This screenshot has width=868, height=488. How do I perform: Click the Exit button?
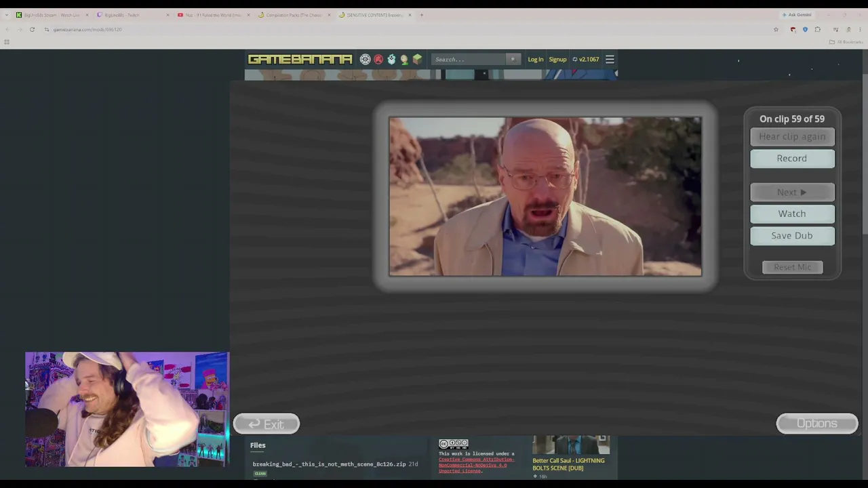pyautogui.click(x=267, y=424)
